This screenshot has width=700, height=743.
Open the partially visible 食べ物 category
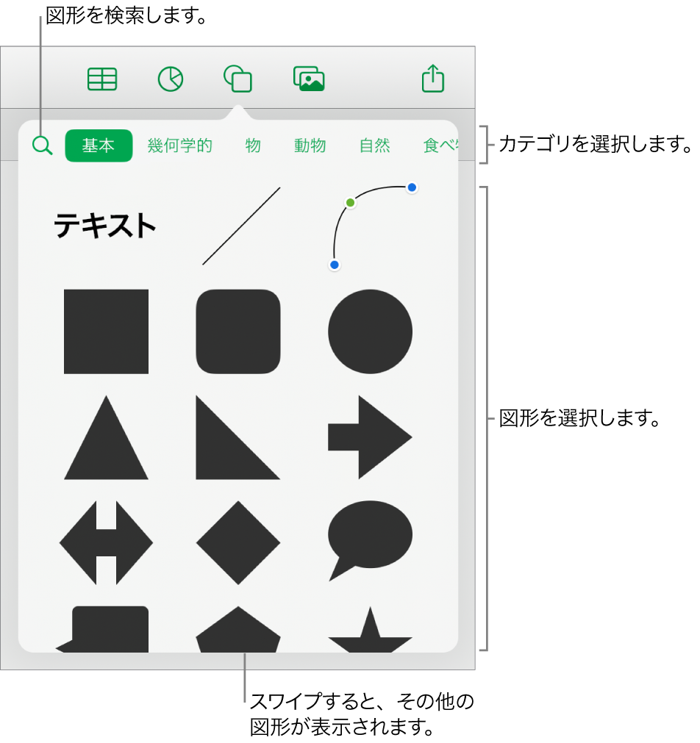click(440, 146)
